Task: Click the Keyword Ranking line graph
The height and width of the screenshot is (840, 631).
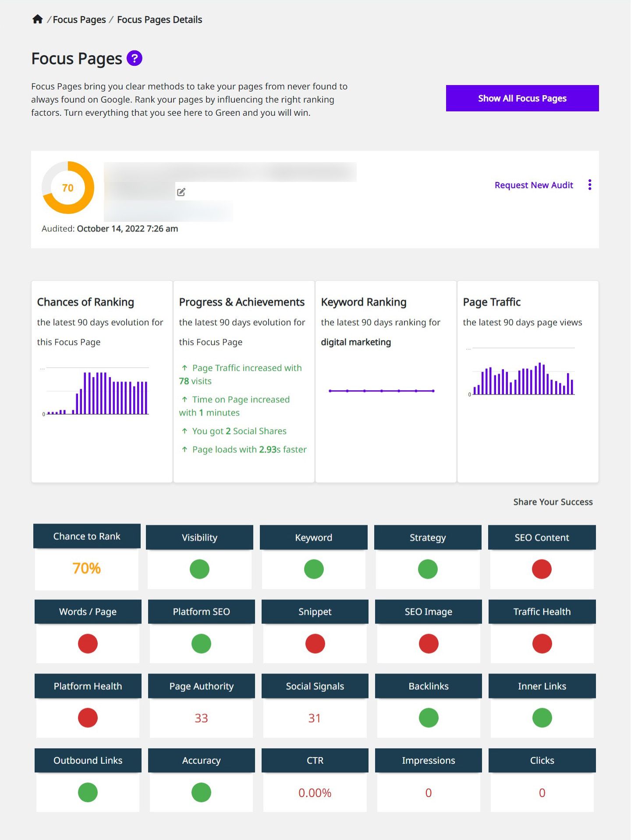Action: click(381, 391)
